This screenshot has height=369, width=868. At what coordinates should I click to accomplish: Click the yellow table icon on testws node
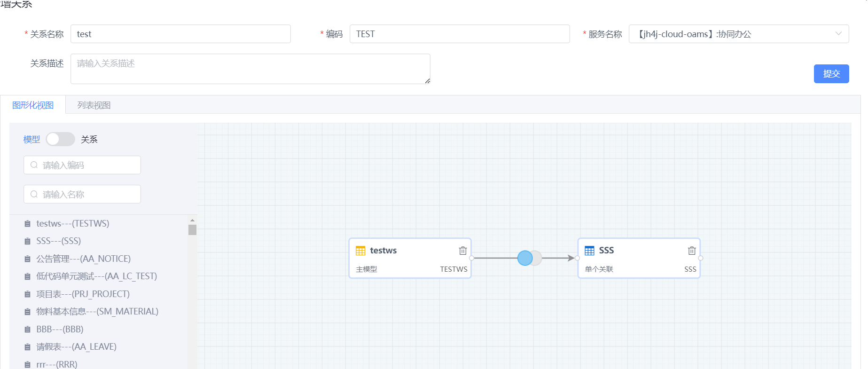click(x=360, y=251)
